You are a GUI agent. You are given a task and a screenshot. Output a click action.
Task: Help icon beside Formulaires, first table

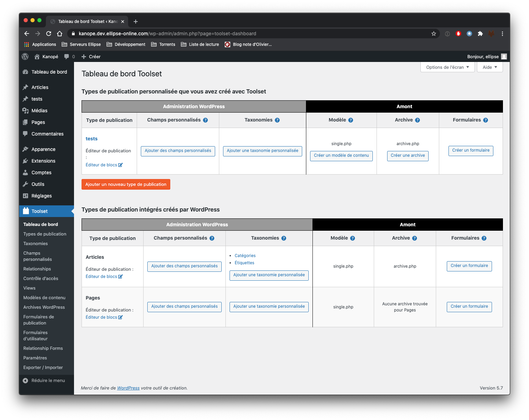(485, 120)
